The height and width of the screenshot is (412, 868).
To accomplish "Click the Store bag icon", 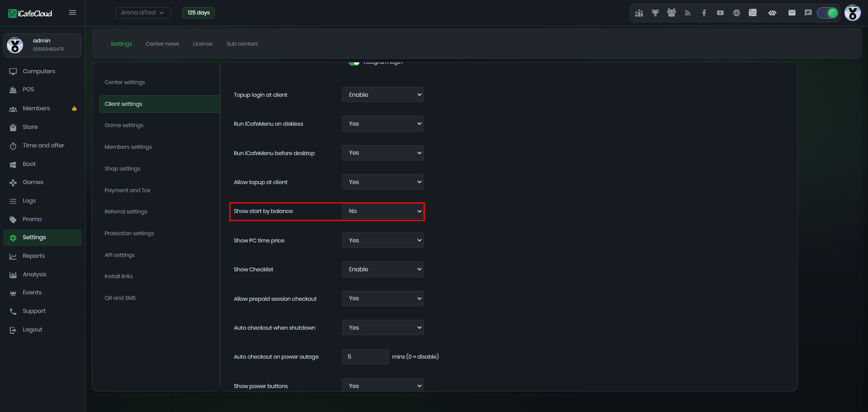I will point(13,128).
